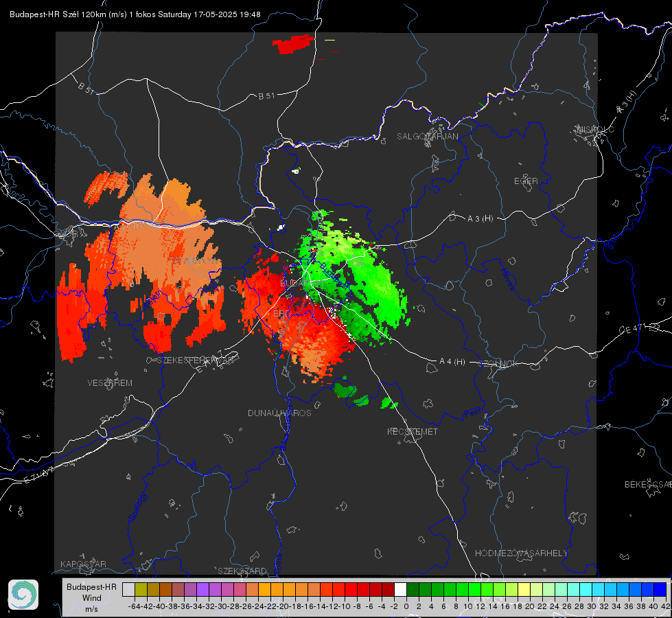The image size is (672, 618).
Task: Click the yellow swatch in the wind legend
Action: tap(524, 589)
